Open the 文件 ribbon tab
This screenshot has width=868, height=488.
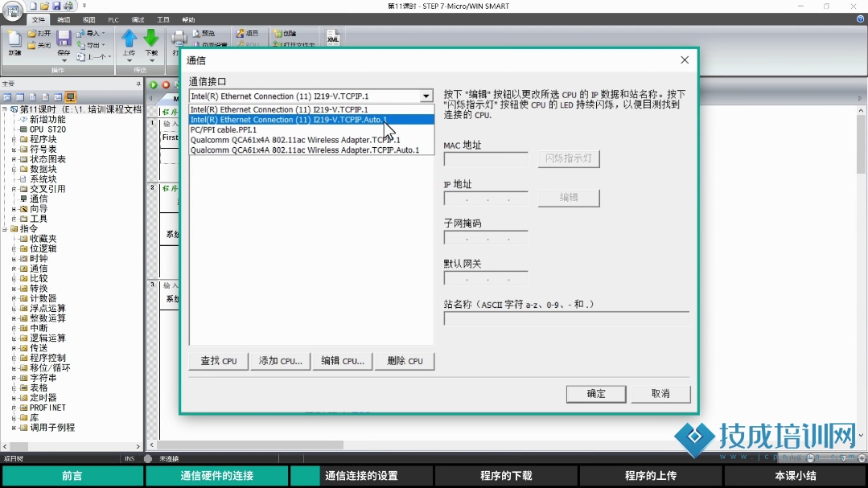pyautogui.click(x=39, y=20)
